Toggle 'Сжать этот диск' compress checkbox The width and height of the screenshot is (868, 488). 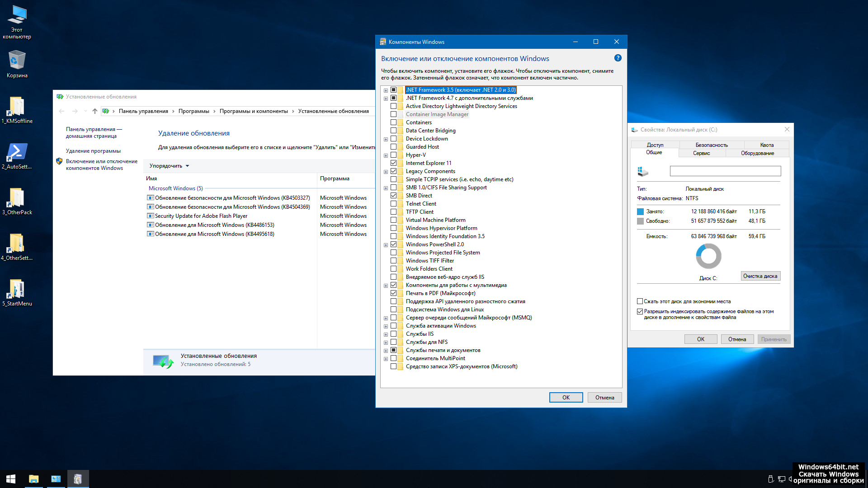click(x=640, y=301)
